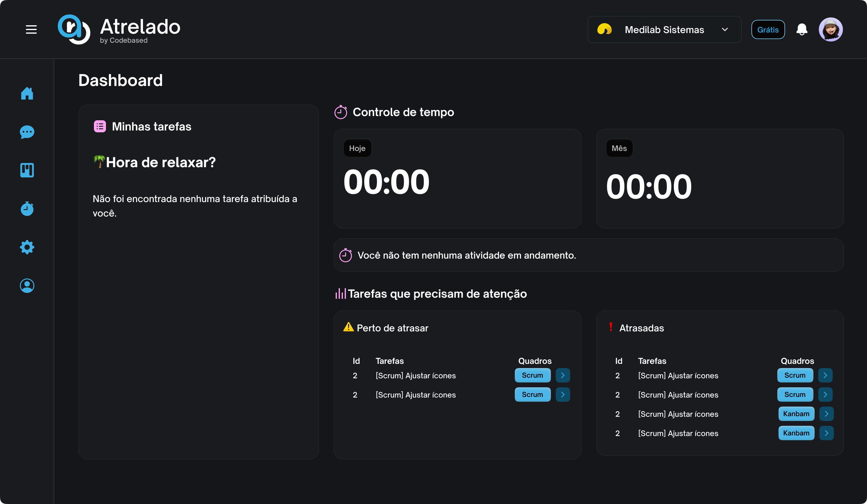Click the Grátis plan button
867x504 pixels.
click(x=768, y=29)
